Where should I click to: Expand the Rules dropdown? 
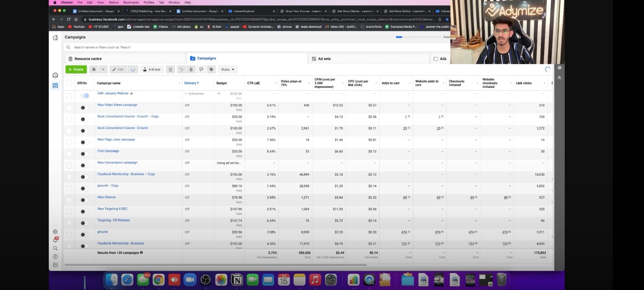(x=227, y=69)
